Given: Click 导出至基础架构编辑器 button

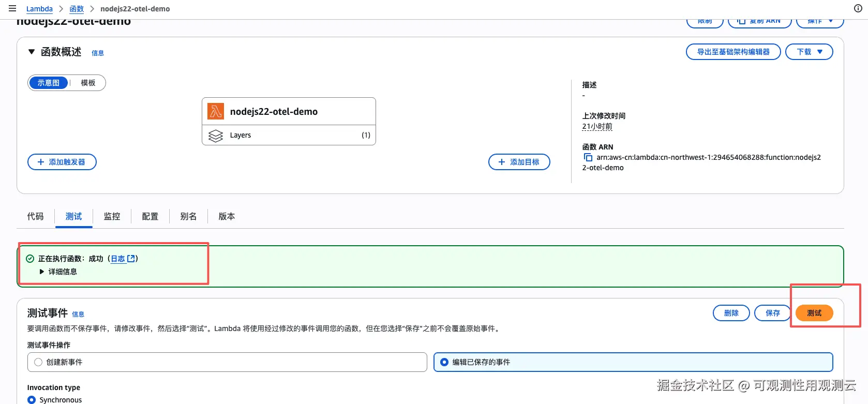Looking at the screenshot, I should coord(733,52).
